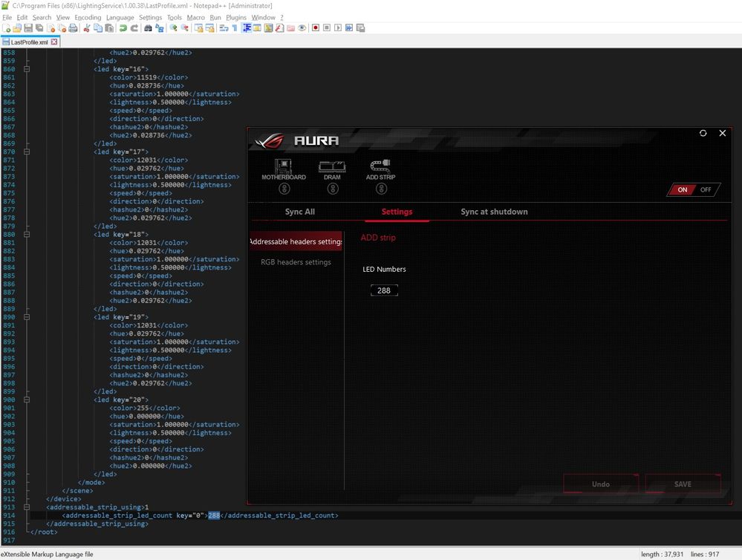Image resolution: width=742 pixels, height=560 pixels.
Task: Click the SAVE button in Aura
Action: pyautogui.click(x=683, y=484)
